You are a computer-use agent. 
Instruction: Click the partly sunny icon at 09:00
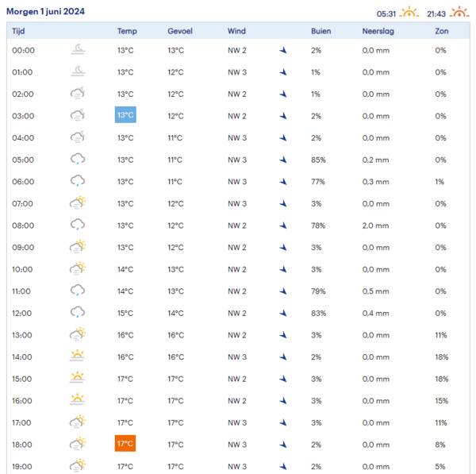pyautogui.click(x=78, y=246)
